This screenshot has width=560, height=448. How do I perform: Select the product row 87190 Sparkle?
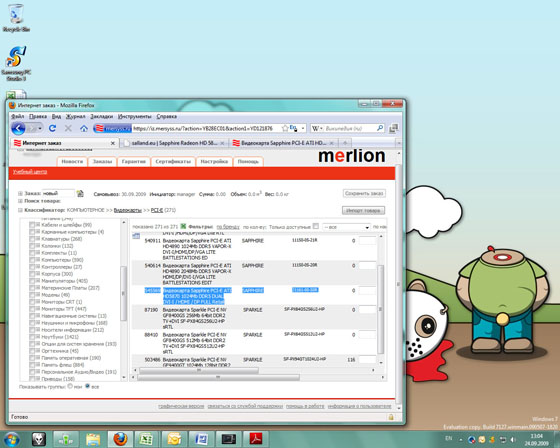(x=254, y=318)
